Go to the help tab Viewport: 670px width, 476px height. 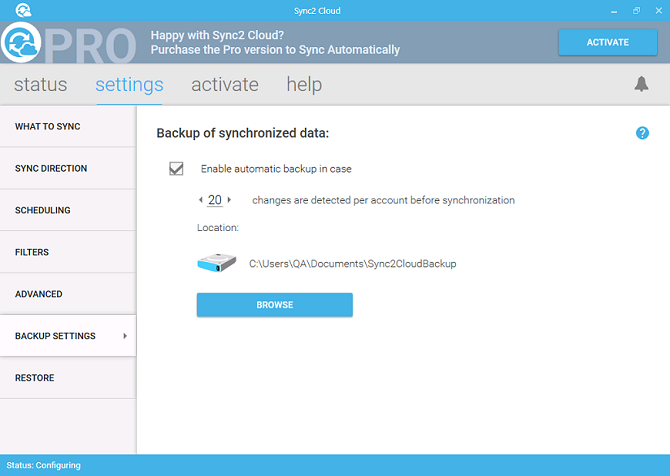tap(304, 85)
